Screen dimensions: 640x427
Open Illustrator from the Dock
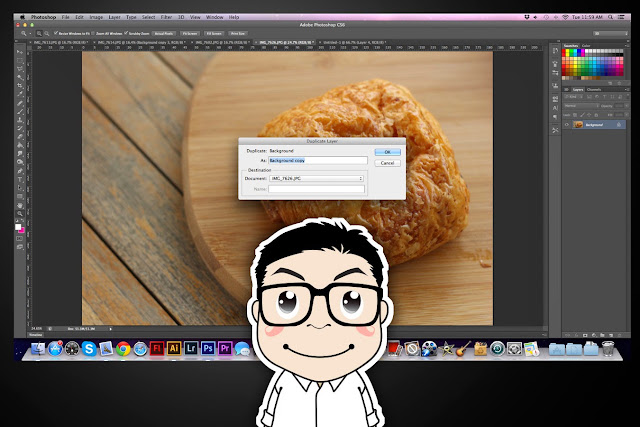(x=174, y=348)
